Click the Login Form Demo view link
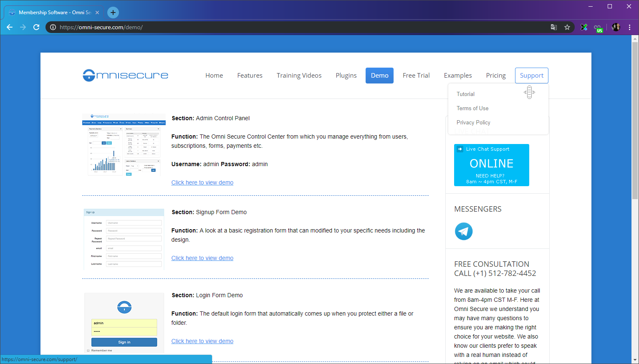The height and width of the screenshot is (364, 639). click(x=202, y=341)
